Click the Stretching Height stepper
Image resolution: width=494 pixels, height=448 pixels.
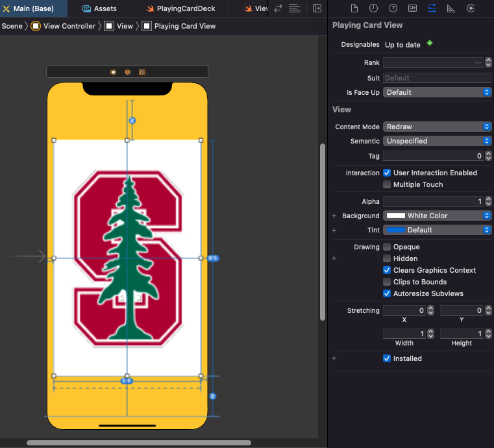point(488,334)
